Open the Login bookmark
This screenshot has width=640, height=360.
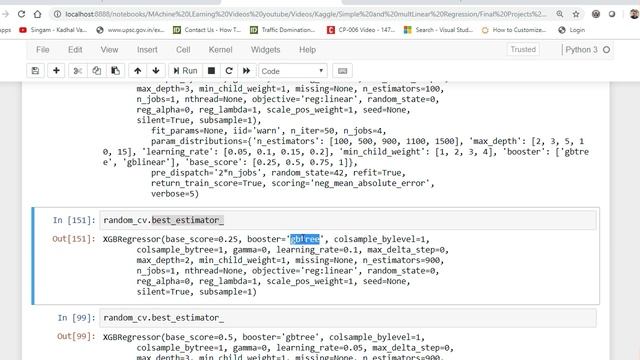(572, 30)
